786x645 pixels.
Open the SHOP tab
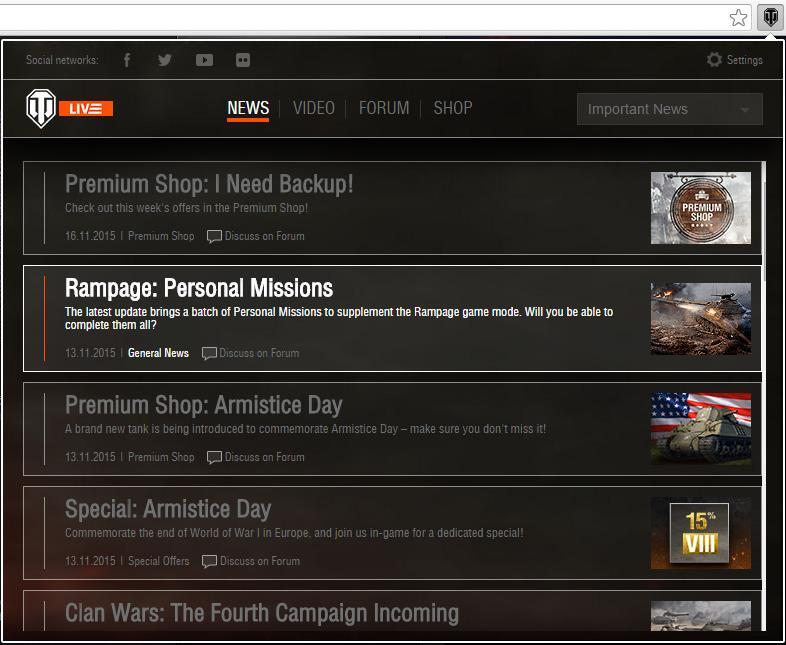coord(452,108)
